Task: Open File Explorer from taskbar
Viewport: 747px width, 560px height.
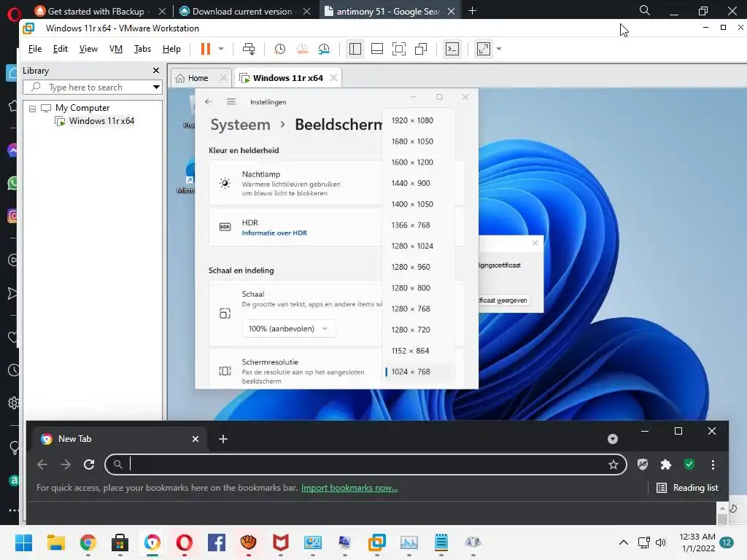Action: pos(55,542)
